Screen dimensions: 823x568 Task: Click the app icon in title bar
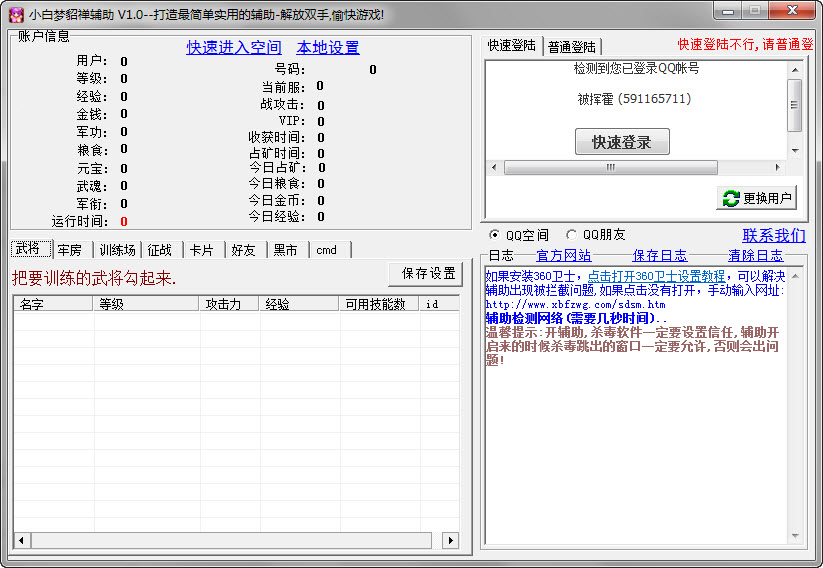pos(15,14)
